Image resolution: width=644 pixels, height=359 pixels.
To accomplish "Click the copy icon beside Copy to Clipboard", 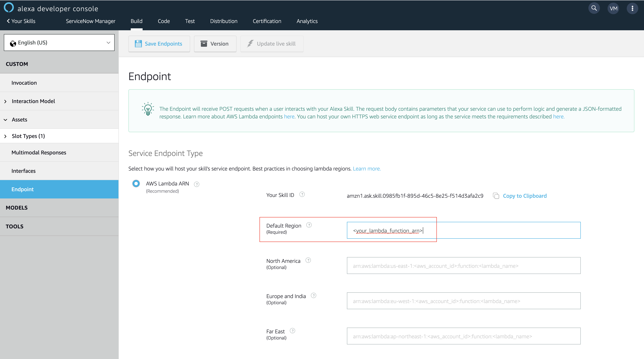I will click(496, 196).
